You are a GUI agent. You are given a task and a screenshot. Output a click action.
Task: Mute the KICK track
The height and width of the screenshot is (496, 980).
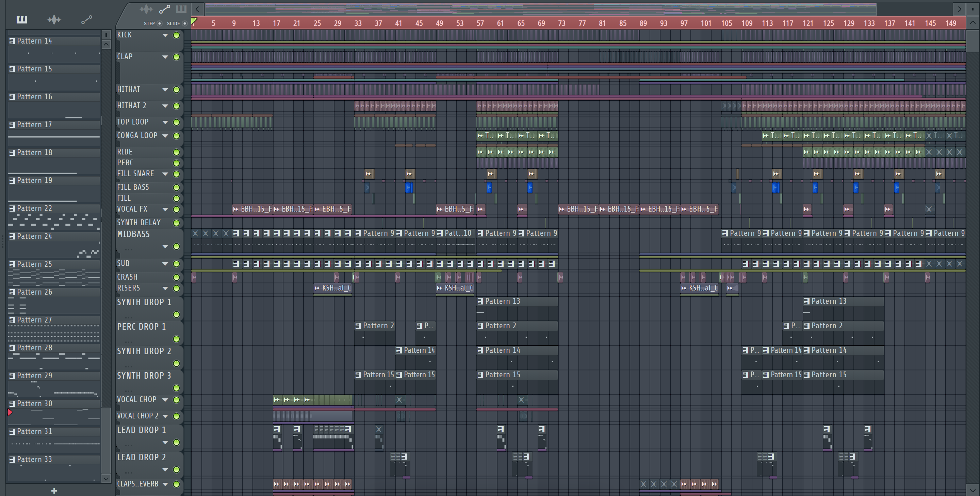(177, 35)
